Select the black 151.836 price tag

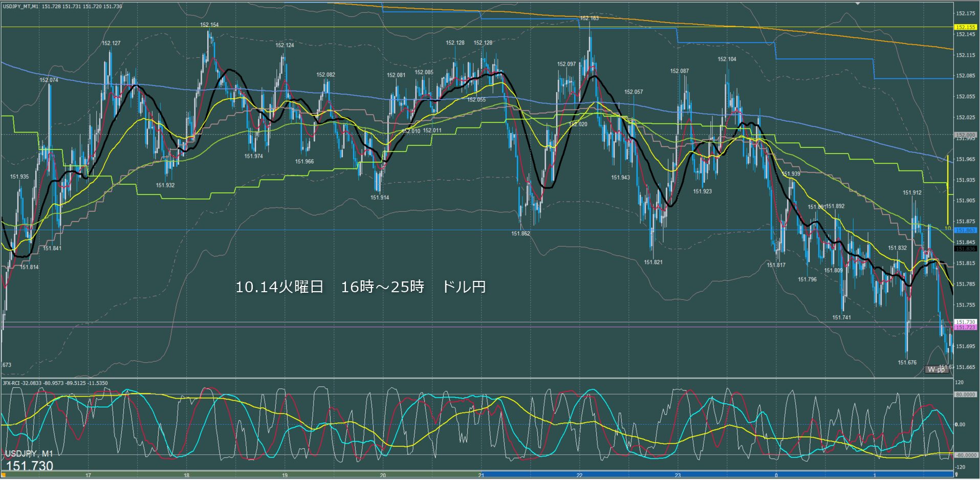965,249
